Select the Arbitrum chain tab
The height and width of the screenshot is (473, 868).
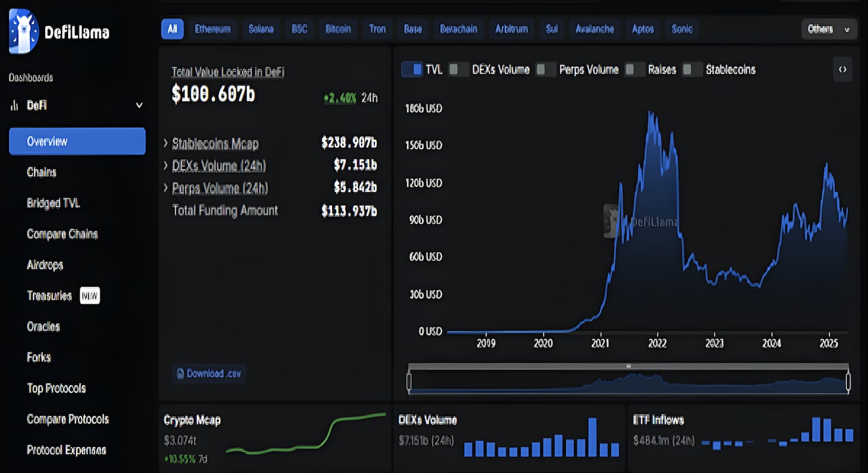coord(512,29)
